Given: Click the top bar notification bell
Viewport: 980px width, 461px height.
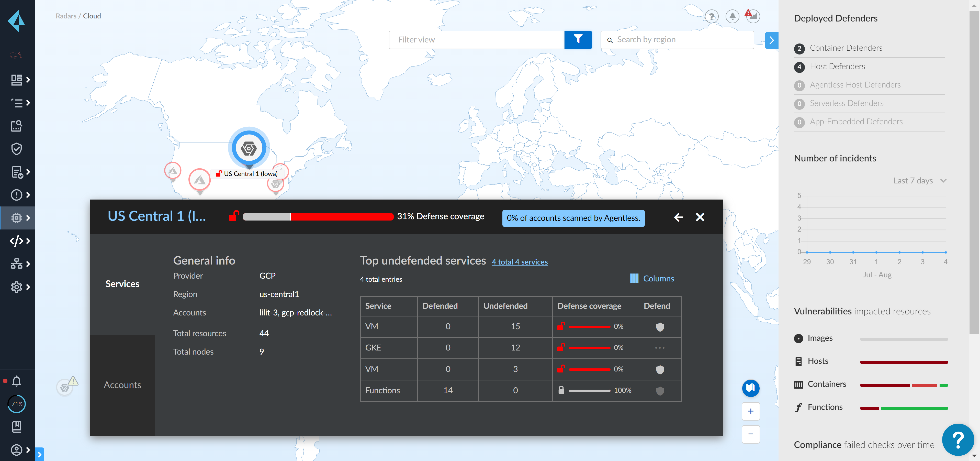Looking at the screenshot, I should click(732, 16).
